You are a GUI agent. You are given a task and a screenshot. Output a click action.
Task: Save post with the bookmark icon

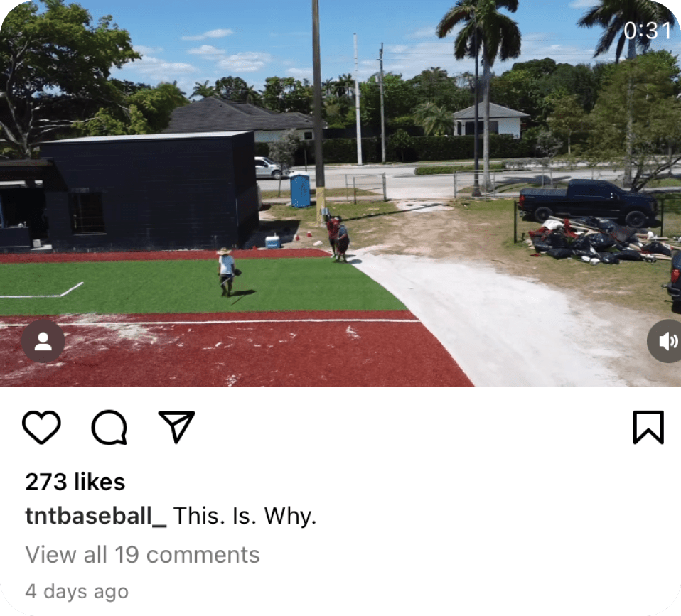[x=648, y=427]
